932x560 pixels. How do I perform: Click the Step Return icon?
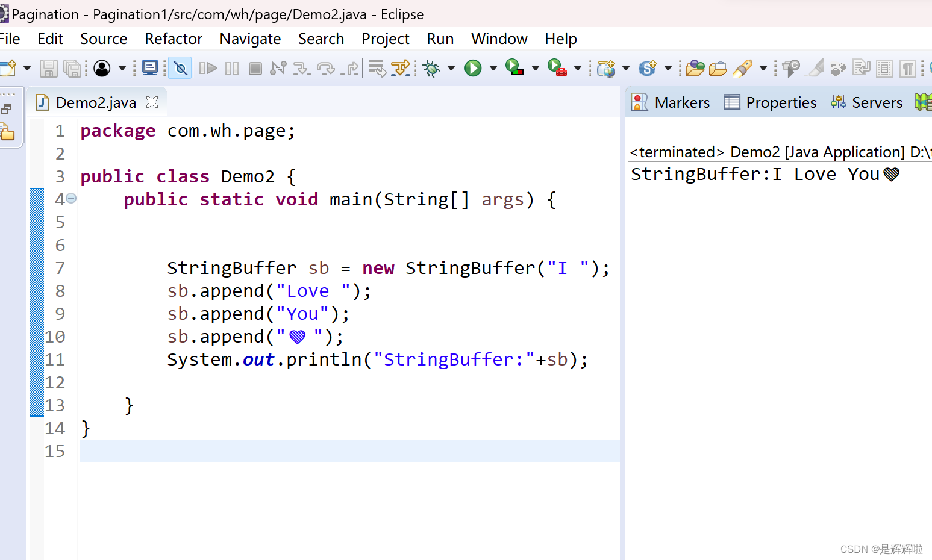pos(349,68)
